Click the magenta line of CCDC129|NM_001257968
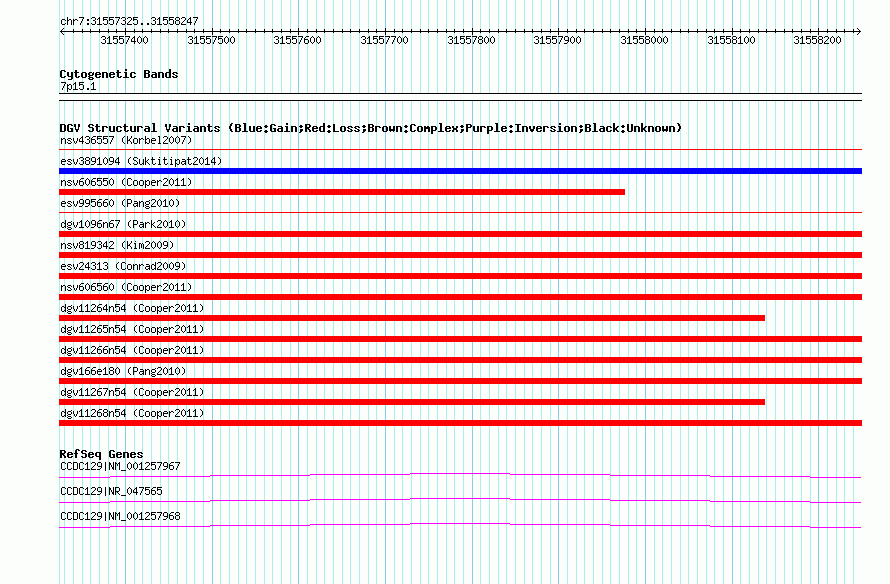This screenshot has height=584, width=890. pos(460,525)
